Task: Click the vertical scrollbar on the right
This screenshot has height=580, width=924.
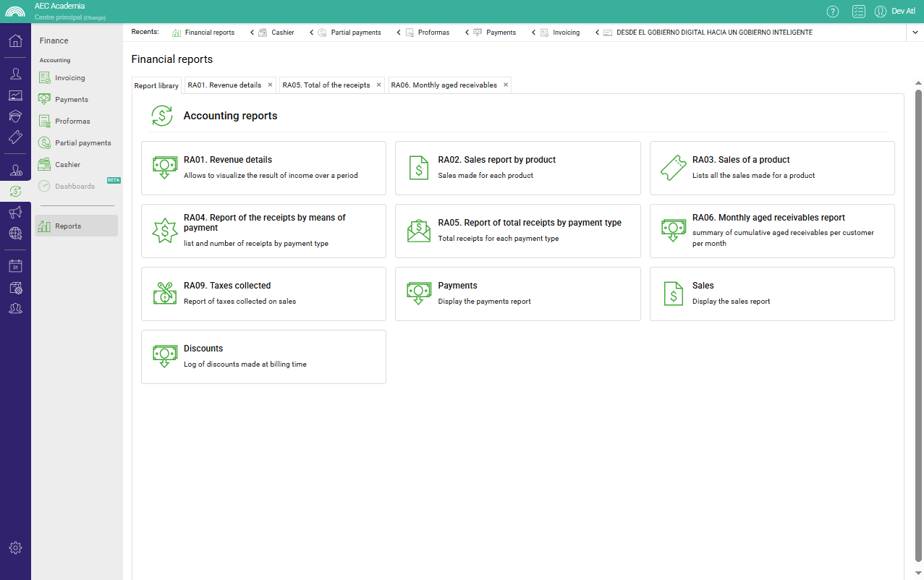Action: pos(918,325)
